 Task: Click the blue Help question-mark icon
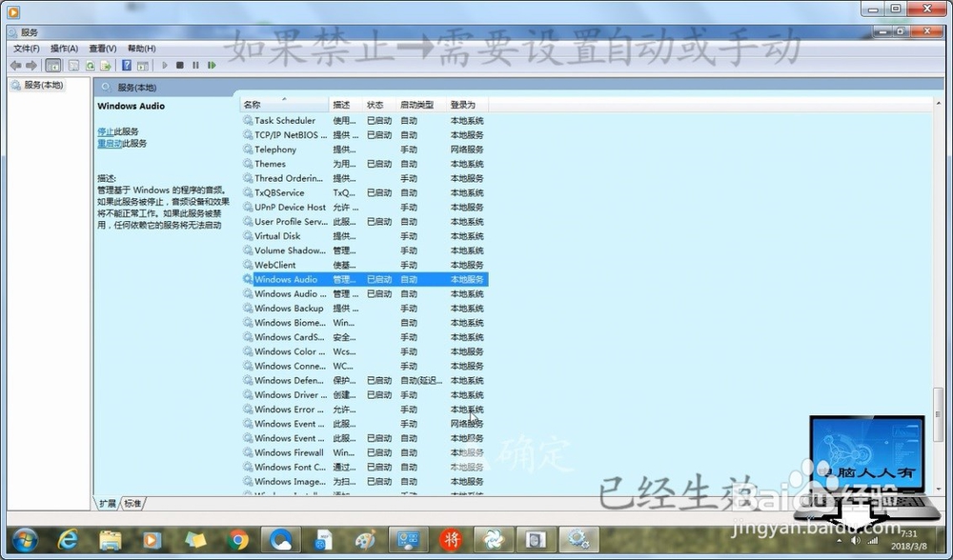[x=127, y=65]
